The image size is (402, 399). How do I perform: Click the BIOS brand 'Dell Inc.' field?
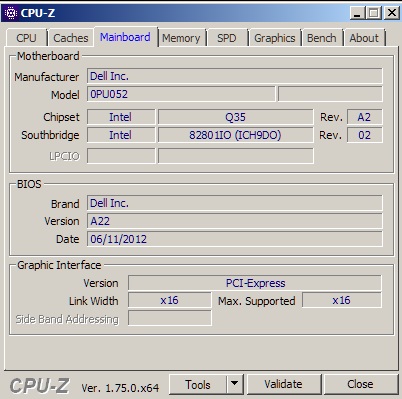click(x=235, y=203)
